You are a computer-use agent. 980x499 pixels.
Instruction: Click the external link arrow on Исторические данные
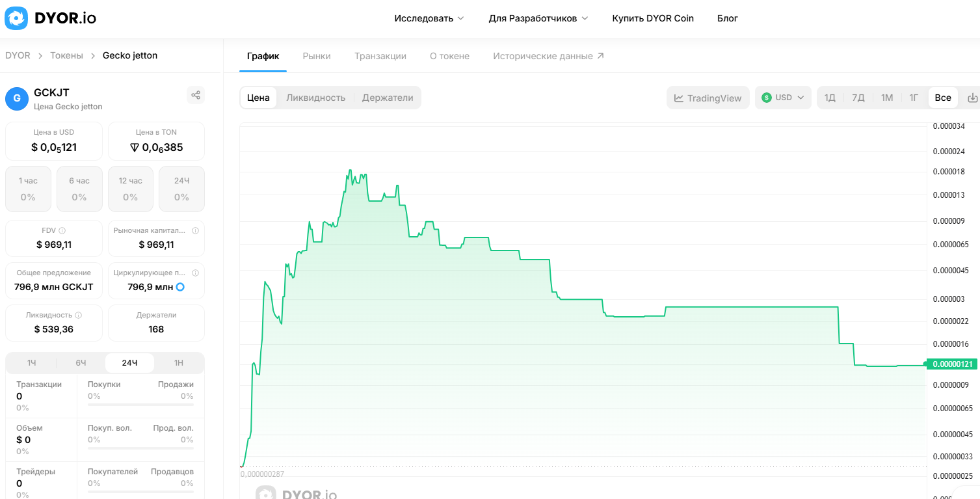[x=600, y=56]
